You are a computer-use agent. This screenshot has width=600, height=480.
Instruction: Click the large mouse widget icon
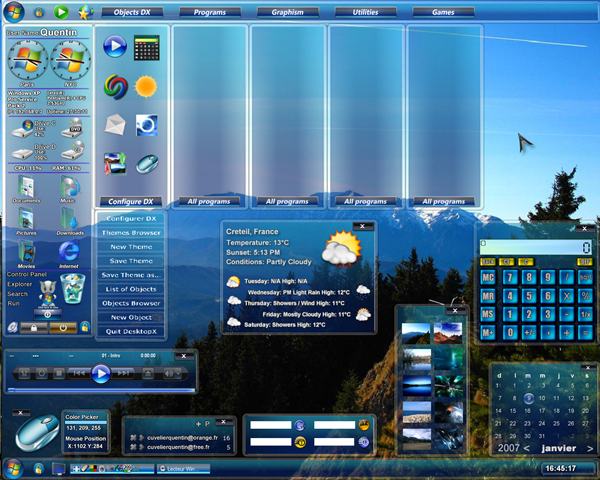pyautogui.click(x=37, y=433)
